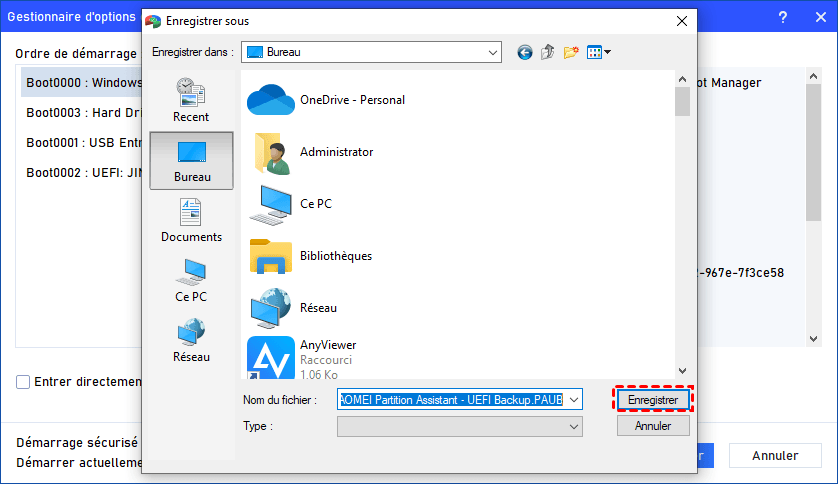This screenshot has height=484, width=838.
Task: Select Réseau in the places sidebar
Action: [191, 340]
